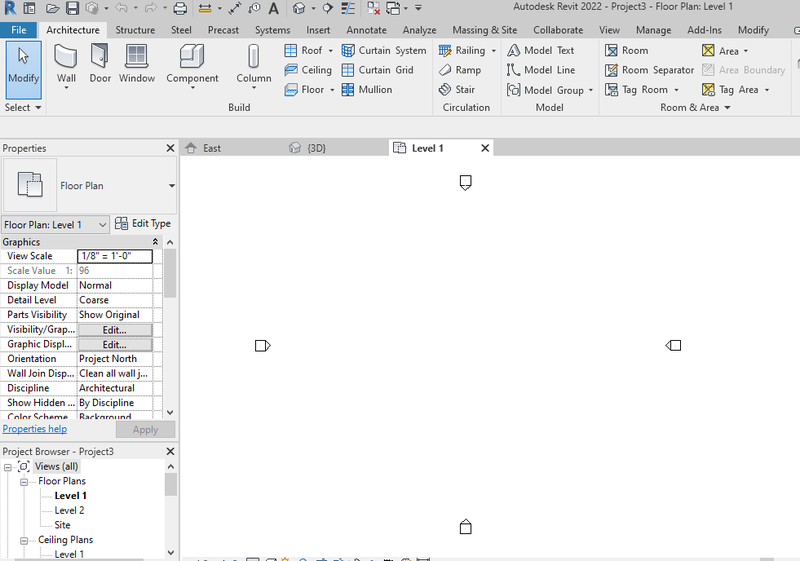The height and width of the screenshot is (561, 800).
Task: Select the Ceiling tool
Action: [308, 70]
